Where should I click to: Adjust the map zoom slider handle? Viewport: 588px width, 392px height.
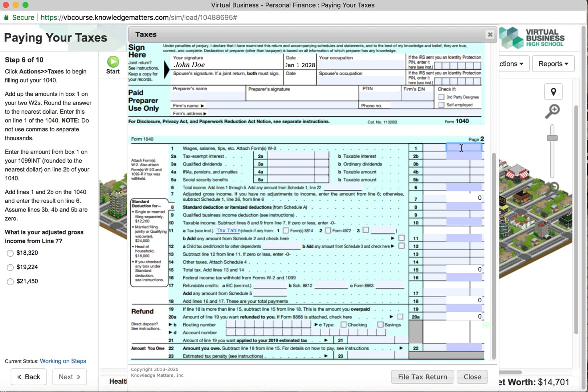click(x=552, y=138)
